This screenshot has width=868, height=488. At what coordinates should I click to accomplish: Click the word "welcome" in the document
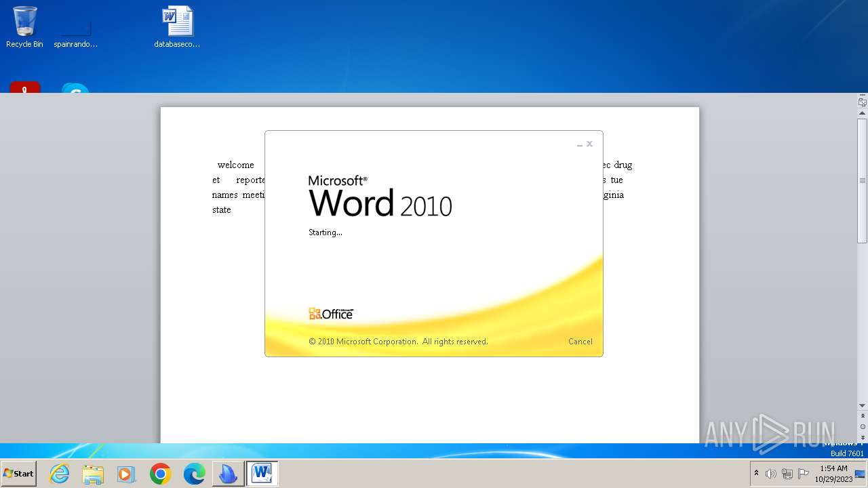pyautogui.click(x=236, y=165)
